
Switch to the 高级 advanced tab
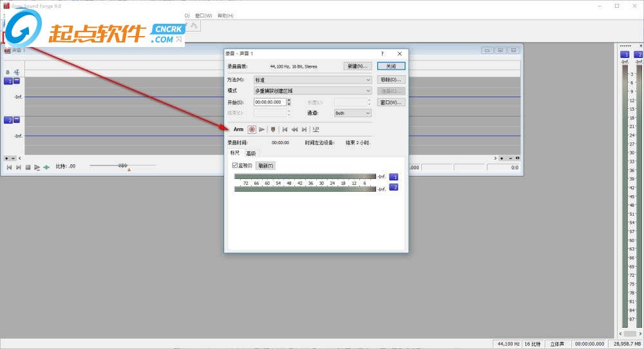click(x=251, y=153)
